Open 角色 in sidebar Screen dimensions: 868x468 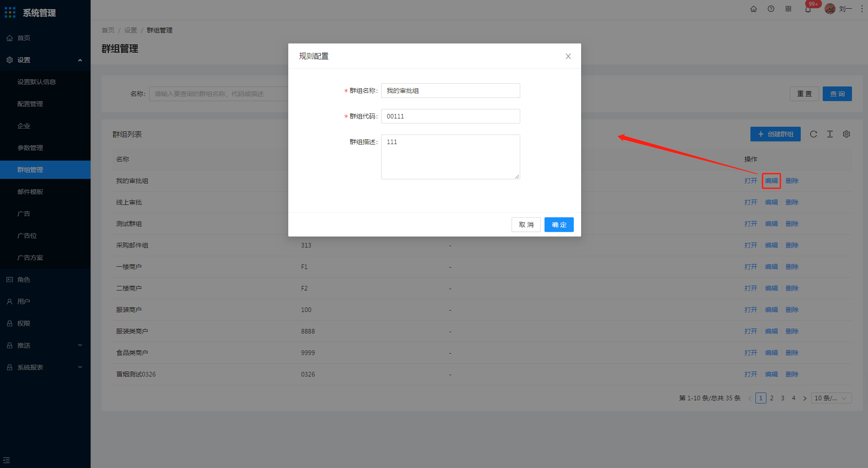[x=45, y=280]
